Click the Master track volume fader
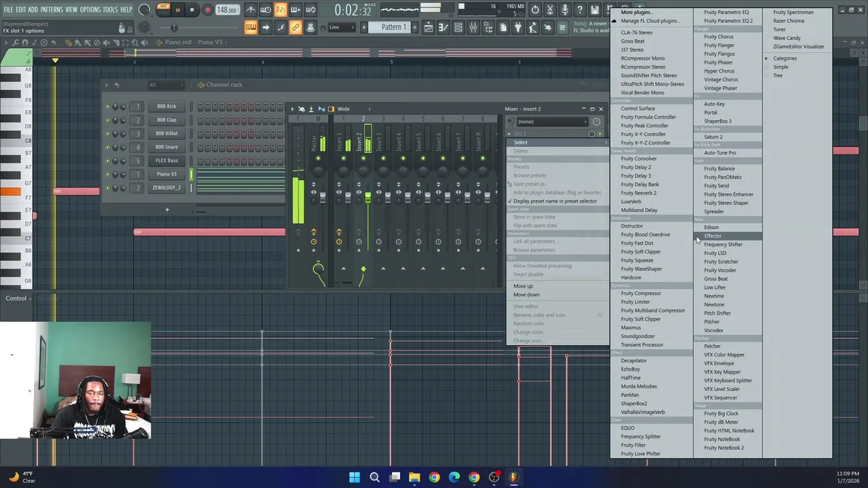The height and width of the screenshot is (488, 868). pyautogui.click(x=323, y=197)
